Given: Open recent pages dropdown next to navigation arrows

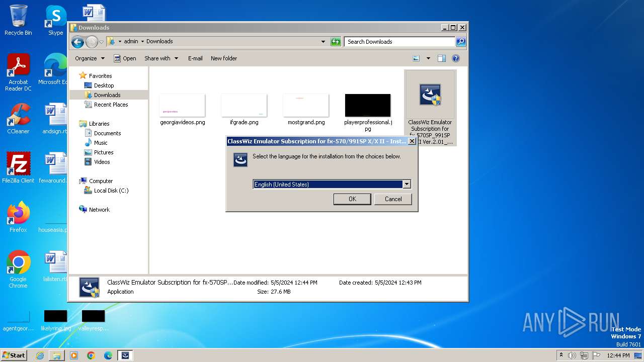Looking at the screenshot, I should pyautogui.click(x=101, y=42).
